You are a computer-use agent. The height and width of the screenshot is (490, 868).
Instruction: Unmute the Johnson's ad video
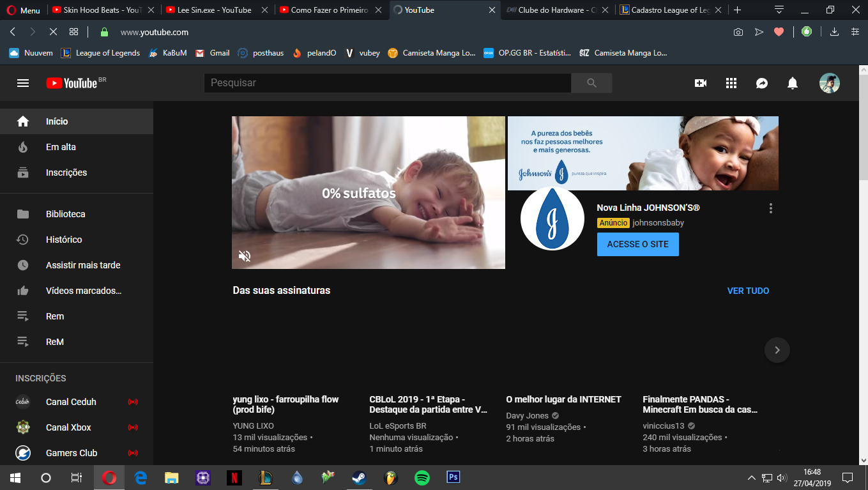245,256
